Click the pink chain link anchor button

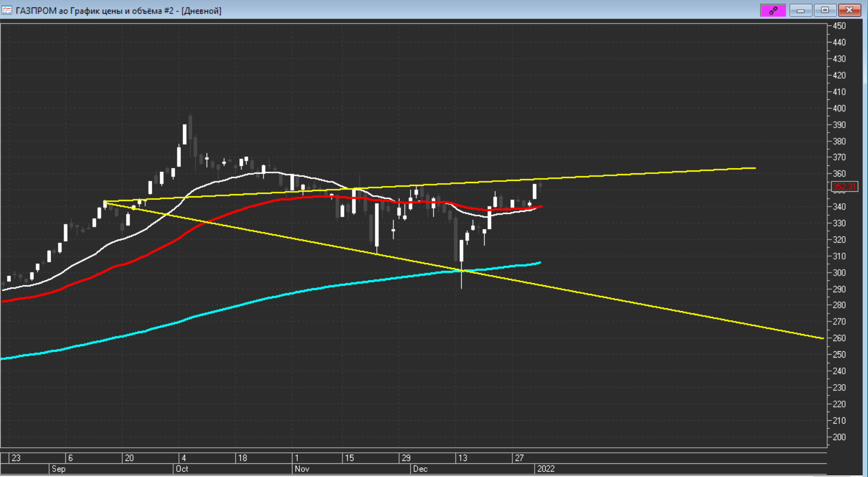[x=773, y=10]
